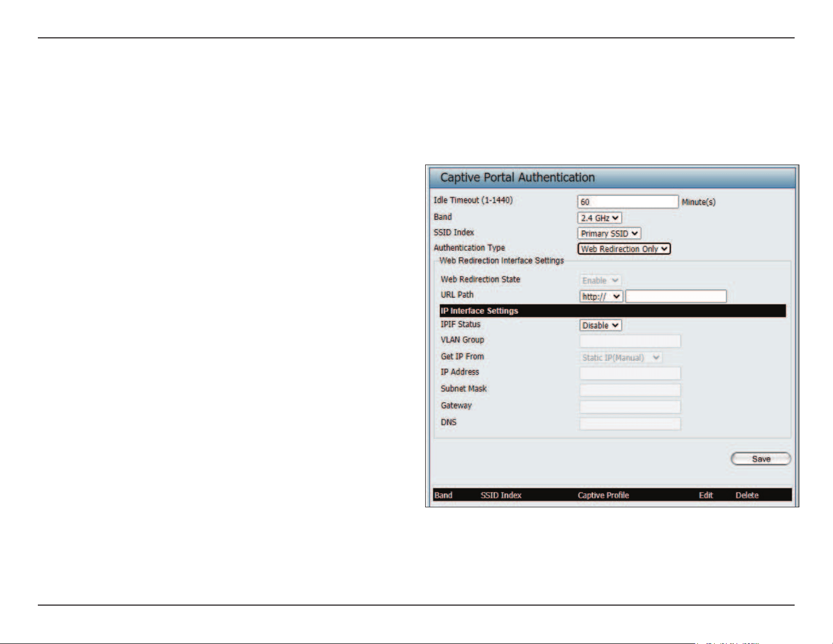Click the URL Path text field
This screenshot has width=833, height=644.
tap(676, 297)
